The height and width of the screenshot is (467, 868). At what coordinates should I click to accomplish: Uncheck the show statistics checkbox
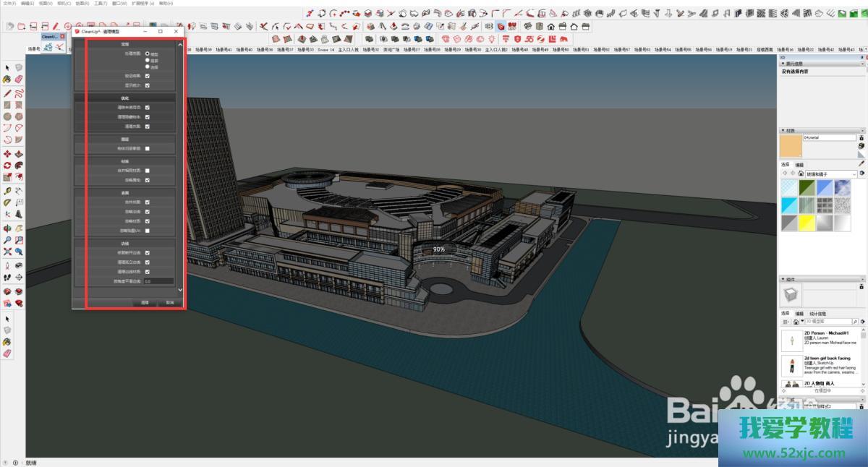148,85
